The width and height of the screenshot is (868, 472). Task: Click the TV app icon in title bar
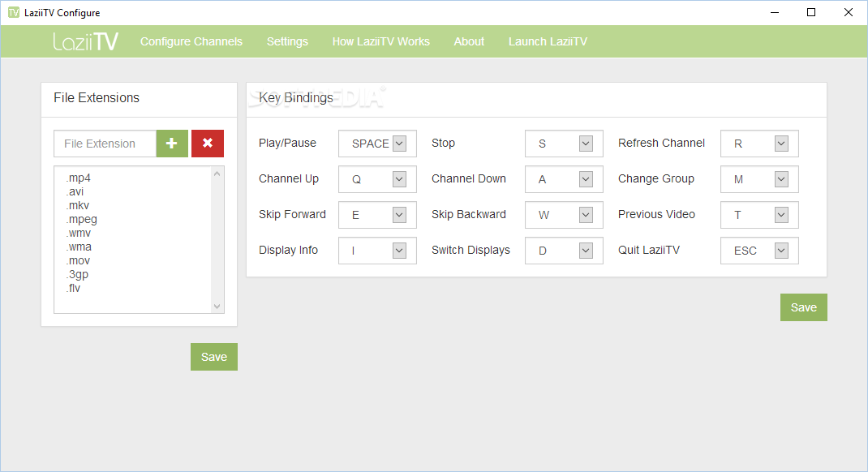tap(13, 12)
